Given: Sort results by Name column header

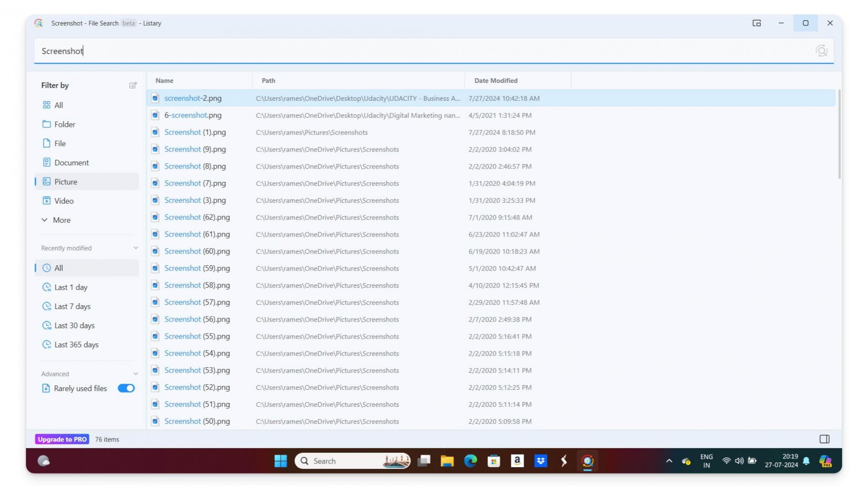Looking at the screenshot, I should (164, 81).
